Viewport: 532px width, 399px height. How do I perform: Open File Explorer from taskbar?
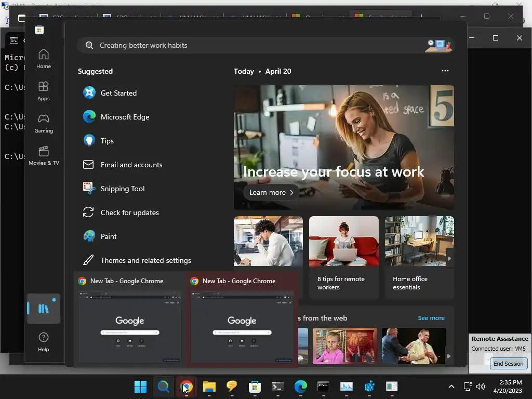[x=209, y=387]
